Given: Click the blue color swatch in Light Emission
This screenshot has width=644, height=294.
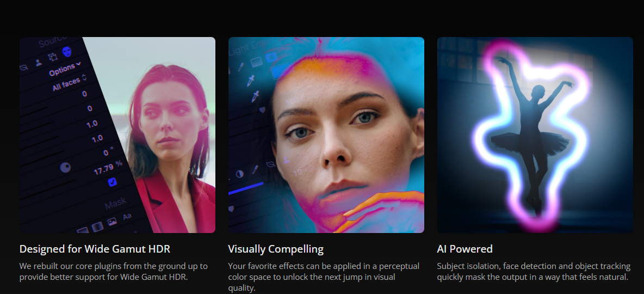Looking at the screenshot, I should 271,57.
